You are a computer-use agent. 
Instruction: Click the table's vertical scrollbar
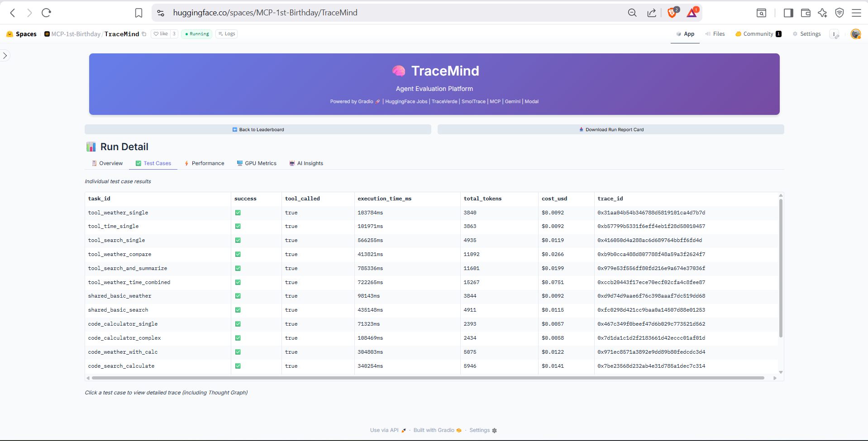click(x=781, y=268)
